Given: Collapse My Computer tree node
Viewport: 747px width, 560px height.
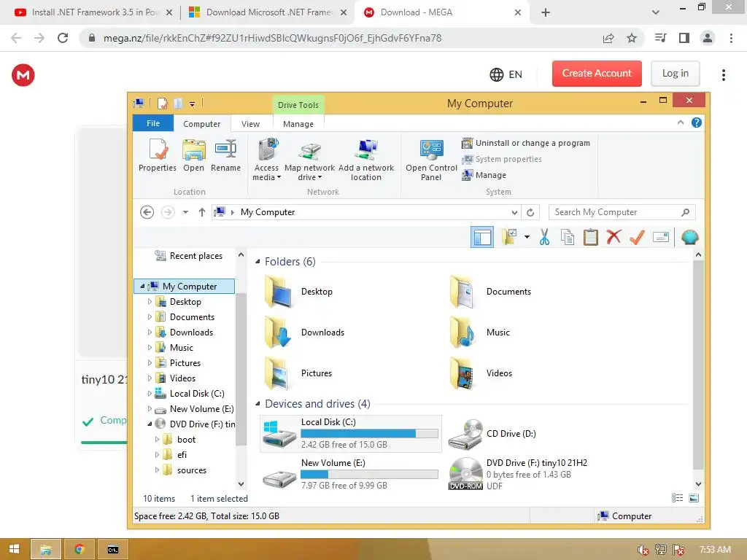Looking at the screenshot, I should 142,286.
